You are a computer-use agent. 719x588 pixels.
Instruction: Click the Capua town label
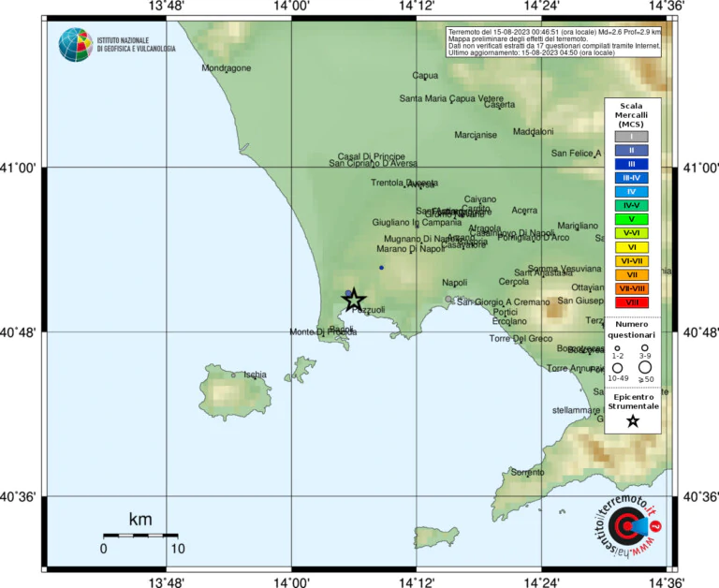pyautogui.click(x=425, y=75)
